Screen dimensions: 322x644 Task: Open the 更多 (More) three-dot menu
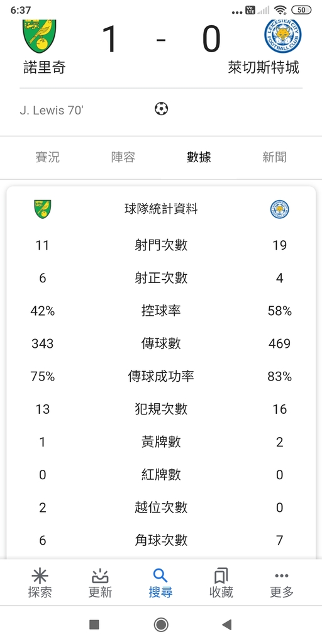282,576
